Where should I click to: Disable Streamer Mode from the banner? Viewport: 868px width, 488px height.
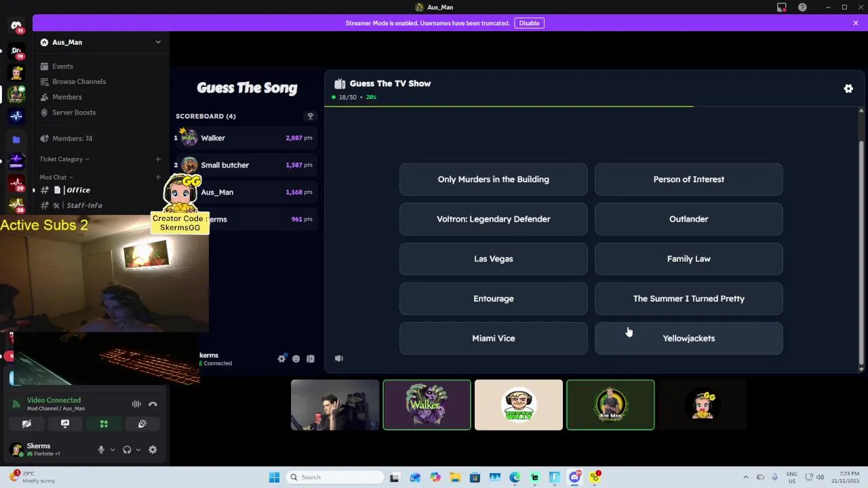coord(529,23)
